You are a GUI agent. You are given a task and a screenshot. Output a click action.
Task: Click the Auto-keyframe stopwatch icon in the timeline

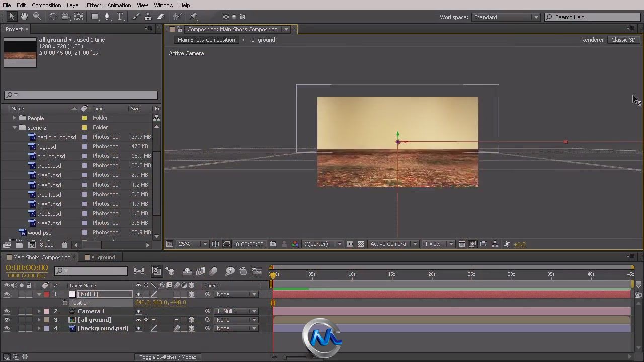point(244,271)
